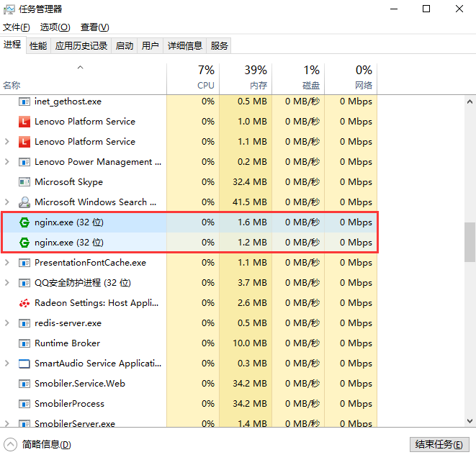The image size is (476, 460).
Task: Click the Radeon Settings red icon
Action: [24, 303]
